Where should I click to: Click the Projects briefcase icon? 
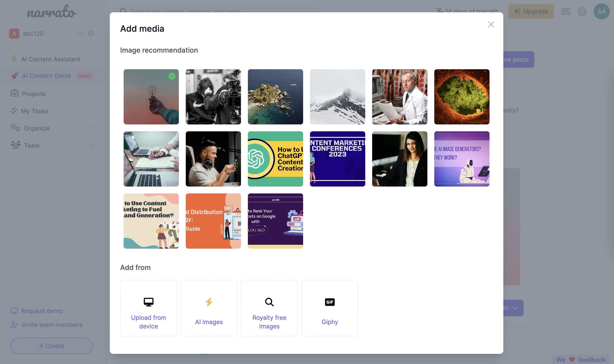[14, 93]
